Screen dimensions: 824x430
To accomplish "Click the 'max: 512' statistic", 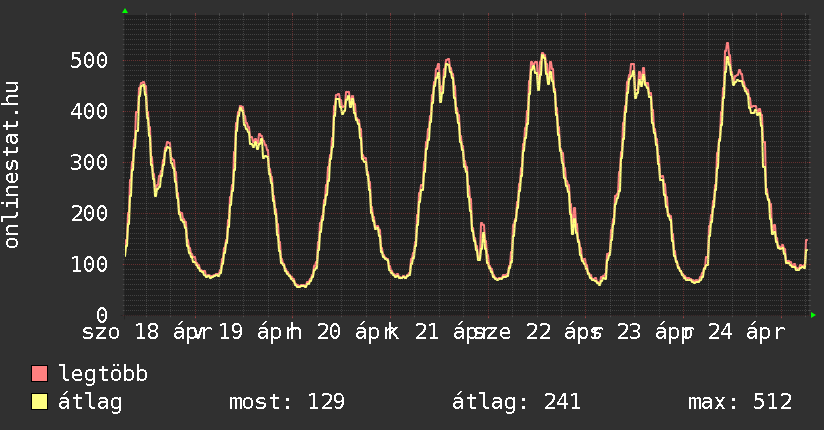I will click(x=740, y=402).
